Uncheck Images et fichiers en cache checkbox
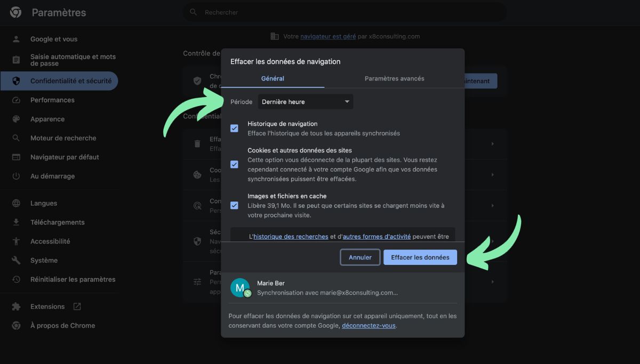The image size is (640, 364). coord(234,205)
